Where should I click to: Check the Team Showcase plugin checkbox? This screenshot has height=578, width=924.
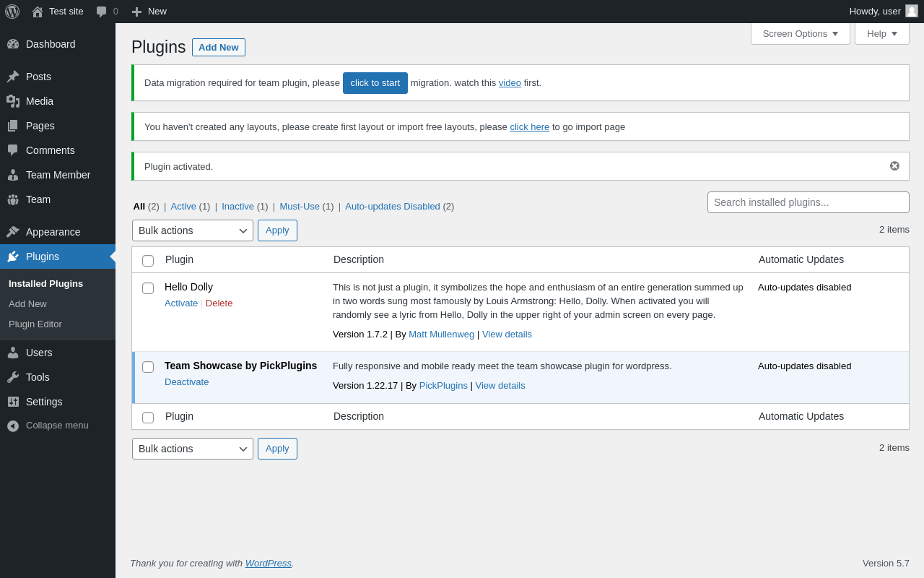click(x=148, y=367)
